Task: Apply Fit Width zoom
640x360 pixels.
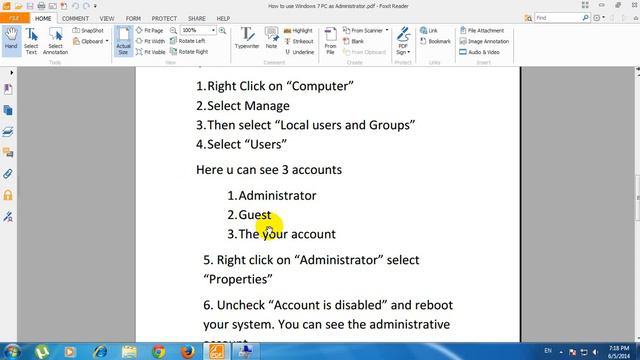Action: click(x=150, y=41)
